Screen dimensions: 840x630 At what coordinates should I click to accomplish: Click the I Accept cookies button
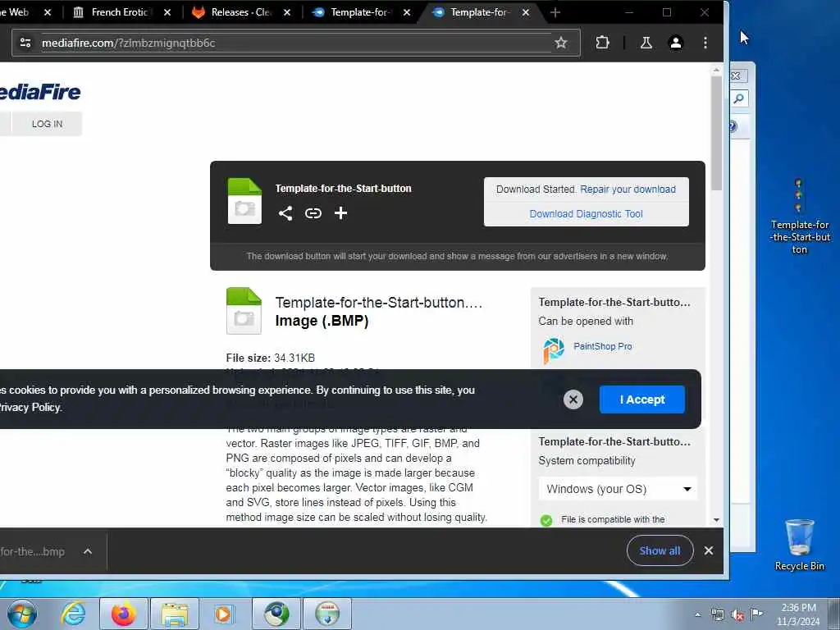[641, 399]
